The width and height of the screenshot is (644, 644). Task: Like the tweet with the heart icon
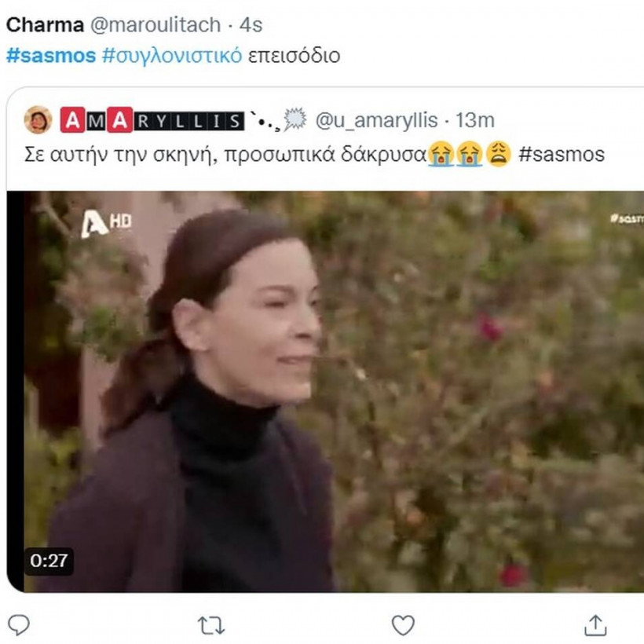[403, 625]
